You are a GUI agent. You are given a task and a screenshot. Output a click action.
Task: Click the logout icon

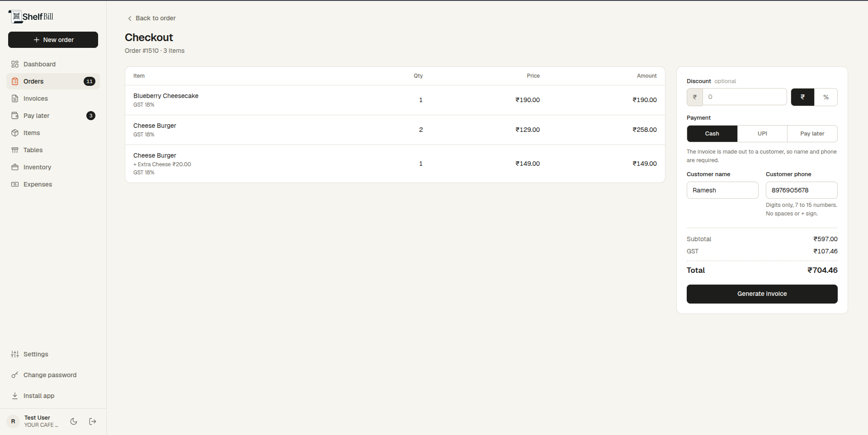(93, 421)
